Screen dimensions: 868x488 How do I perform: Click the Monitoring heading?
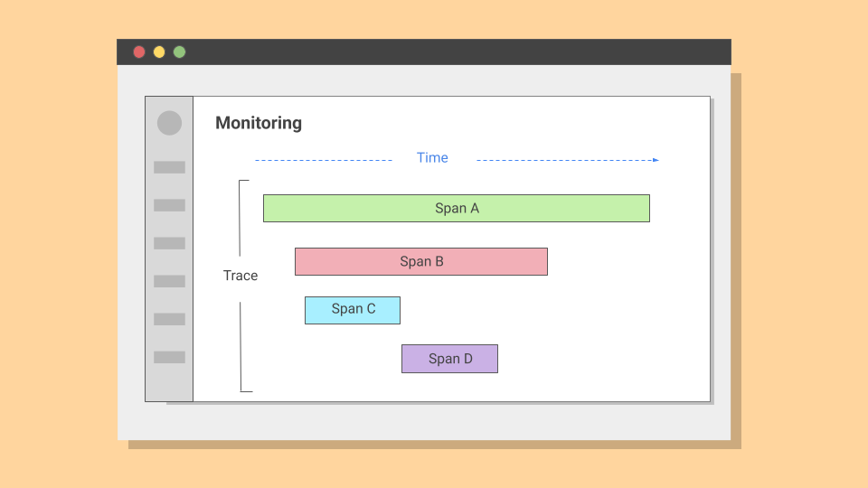[x=259, y=123]
